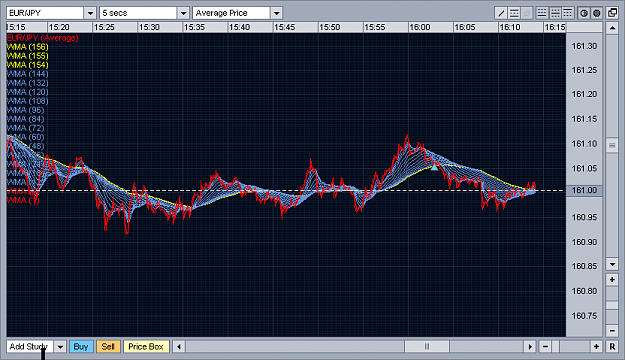The height and width of the screenshot is (360, 625).
Task: Click the horizontal zoom slider thumb
Action: point(556,346)
